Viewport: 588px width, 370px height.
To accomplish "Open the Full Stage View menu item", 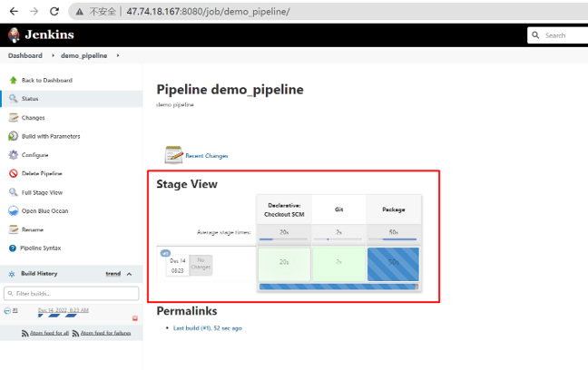I will click(42, 192).
